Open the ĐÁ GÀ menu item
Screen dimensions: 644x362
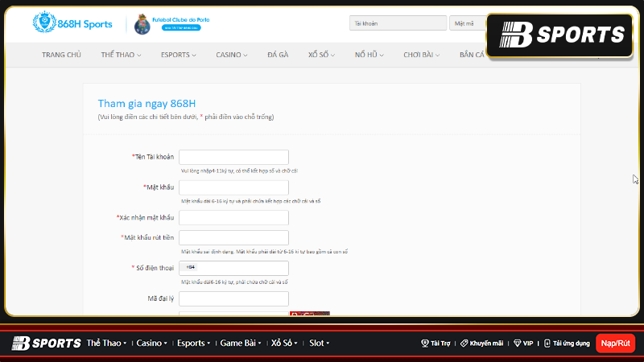278,55
